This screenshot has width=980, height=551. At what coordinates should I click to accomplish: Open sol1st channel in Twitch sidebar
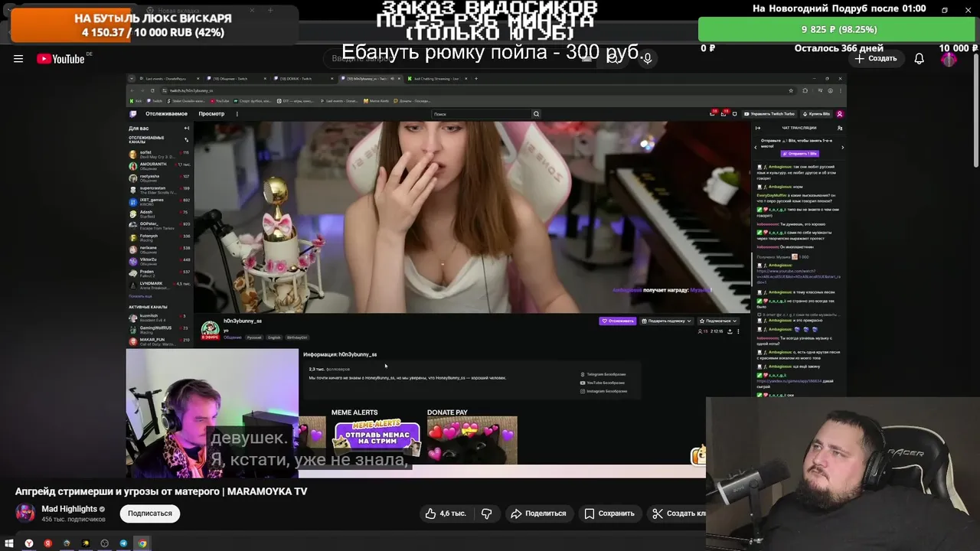pyautogui.click(x=159, y=153)
